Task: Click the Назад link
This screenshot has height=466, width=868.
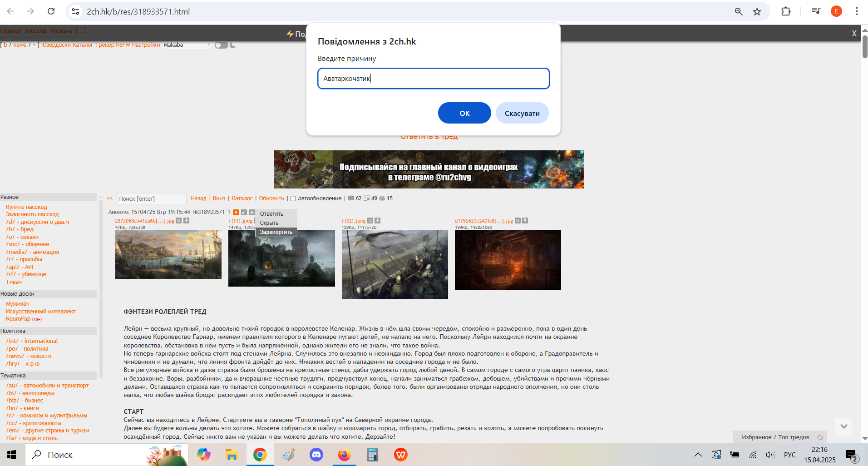Action: (198, 198)
